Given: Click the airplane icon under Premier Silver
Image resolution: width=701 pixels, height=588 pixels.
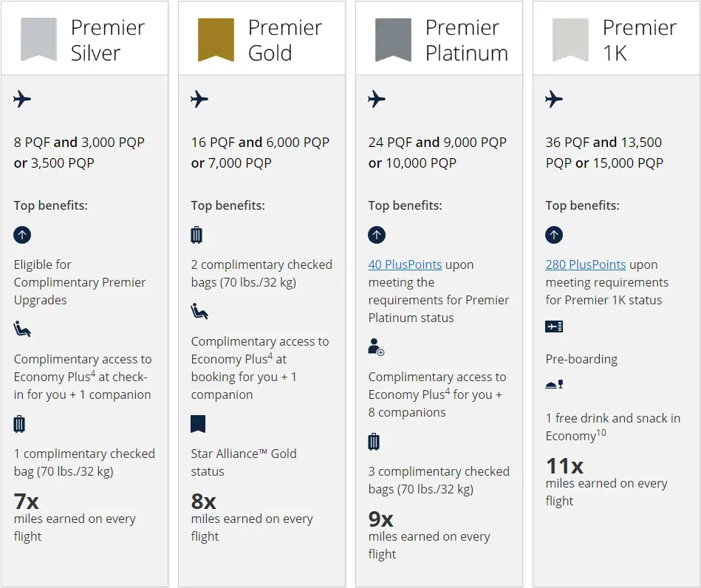Looking at the screenshot, I should [x=22, y=99].
